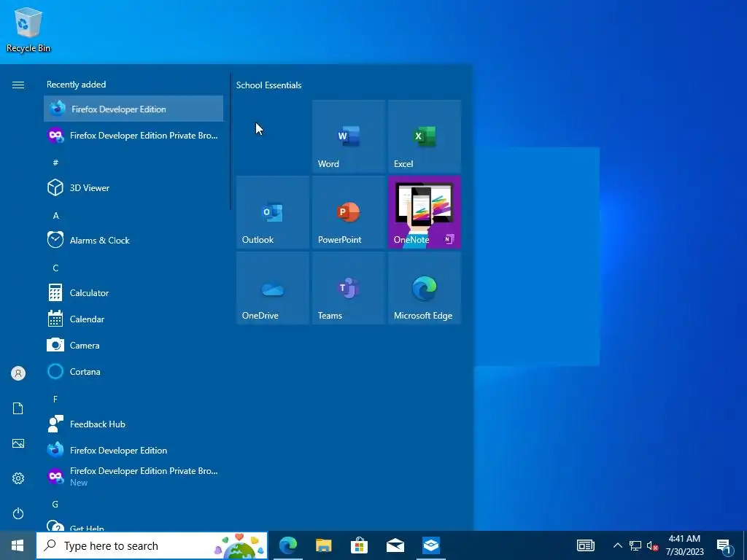
Task: Open the Camera app
Action: pyautogui.click(x=133, y=345)
